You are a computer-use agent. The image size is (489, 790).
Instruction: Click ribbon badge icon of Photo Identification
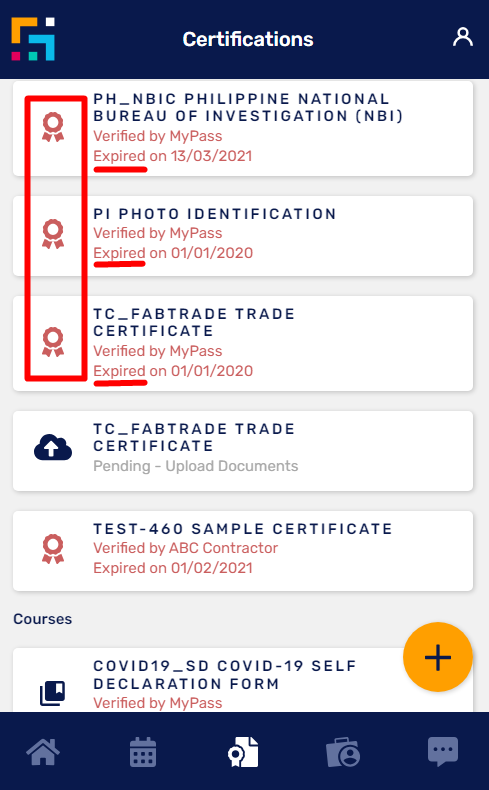(x=53, y=234)
